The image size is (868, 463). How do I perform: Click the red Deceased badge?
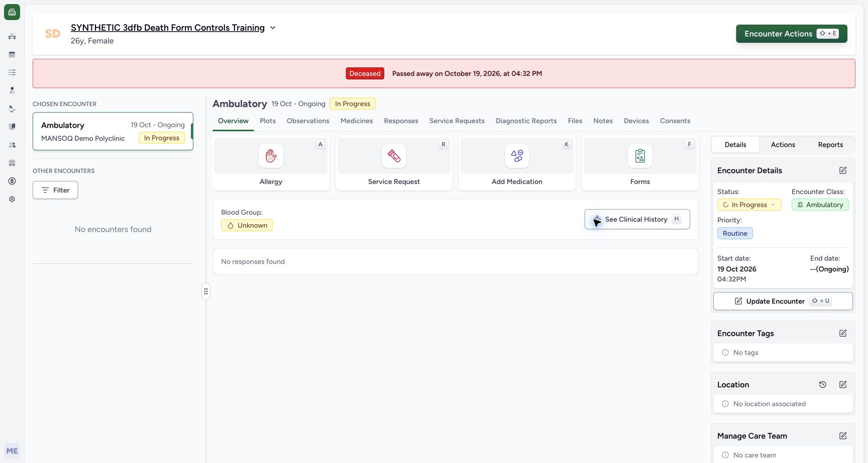365,73
